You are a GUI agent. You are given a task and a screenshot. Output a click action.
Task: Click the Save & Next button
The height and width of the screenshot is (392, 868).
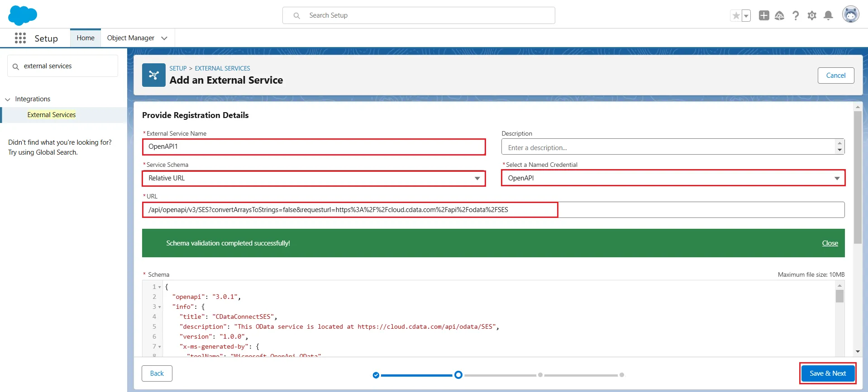tap(827, 373)
